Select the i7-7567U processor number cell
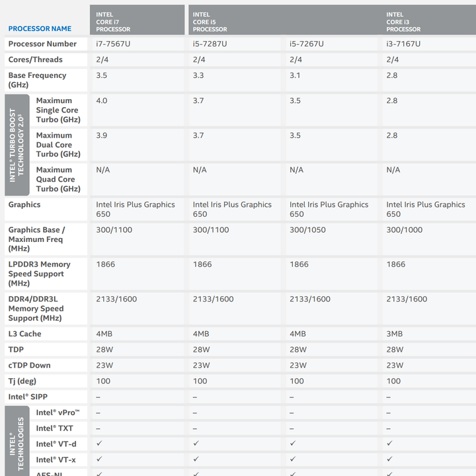 pyautogui.click(x=113, y=44)
